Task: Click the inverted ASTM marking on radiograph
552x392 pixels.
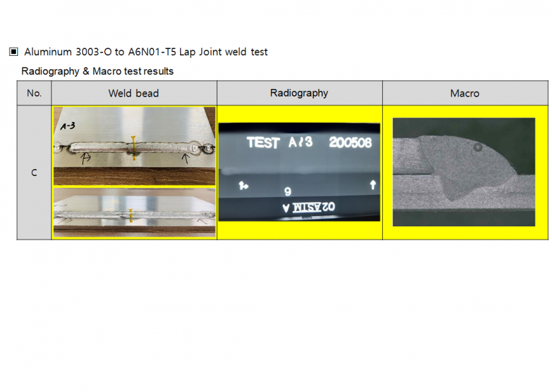Action: [x=308, y=206]
